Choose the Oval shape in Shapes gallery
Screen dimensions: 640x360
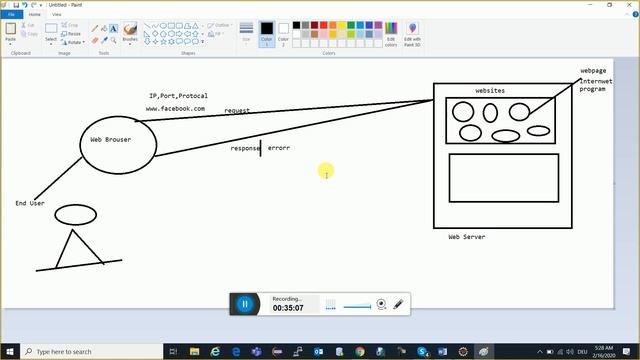(163, 26)
